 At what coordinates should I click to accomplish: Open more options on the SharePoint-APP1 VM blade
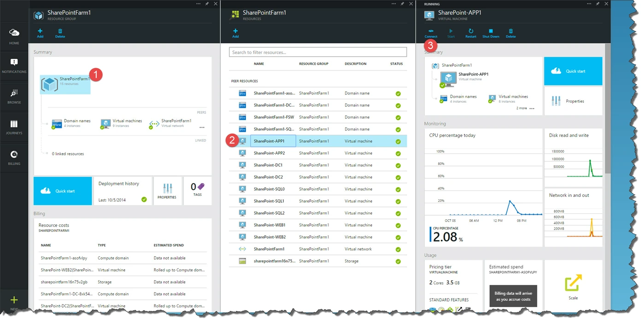[589, 4]
